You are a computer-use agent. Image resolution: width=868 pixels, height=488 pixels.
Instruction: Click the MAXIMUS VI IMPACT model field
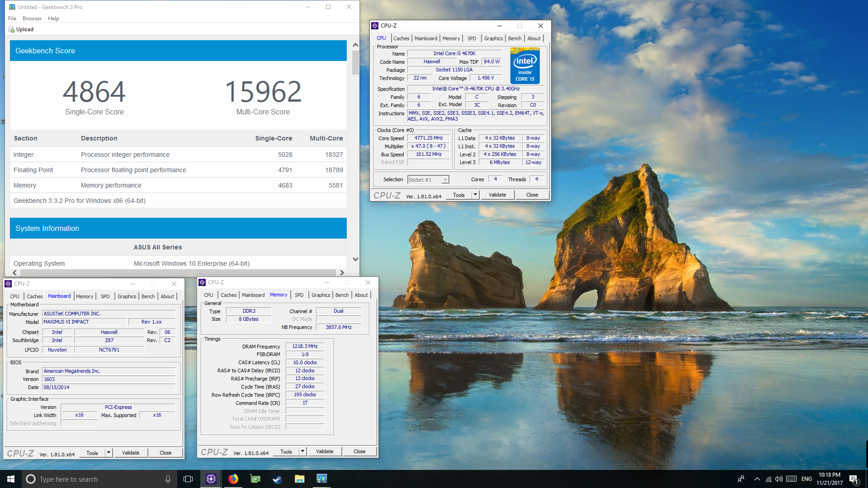click(x=85, y=322)
